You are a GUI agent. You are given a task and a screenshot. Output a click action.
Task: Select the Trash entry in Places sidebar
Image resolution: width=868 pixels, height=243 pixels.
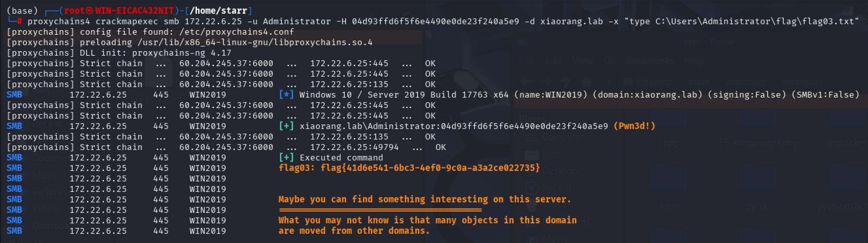pyautogui.click(x=547, y=205)
